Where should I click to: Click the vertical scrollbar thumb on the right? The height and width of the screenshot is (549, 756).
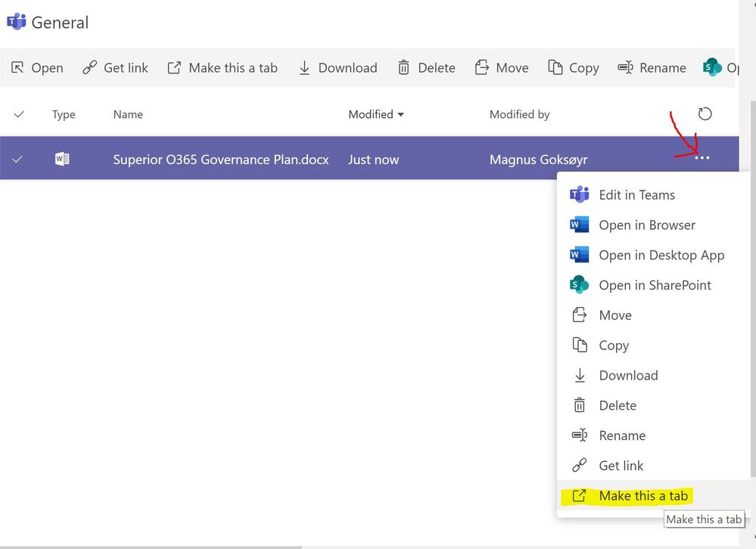click(753, 289)
